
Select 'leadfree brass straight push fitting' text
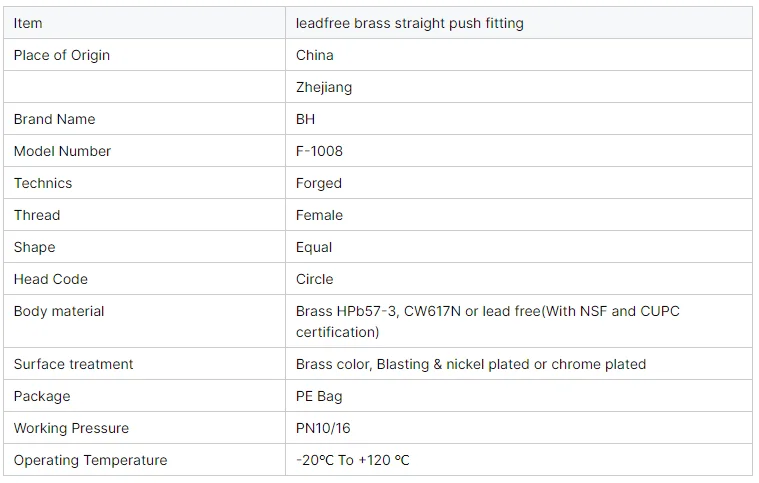(x=409, y=23)
